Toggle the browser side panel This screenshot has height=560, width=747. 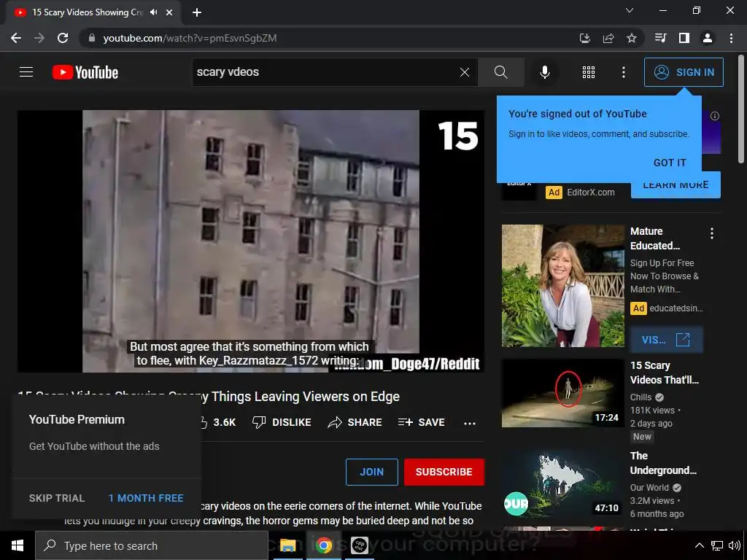[x=684, y=38]
